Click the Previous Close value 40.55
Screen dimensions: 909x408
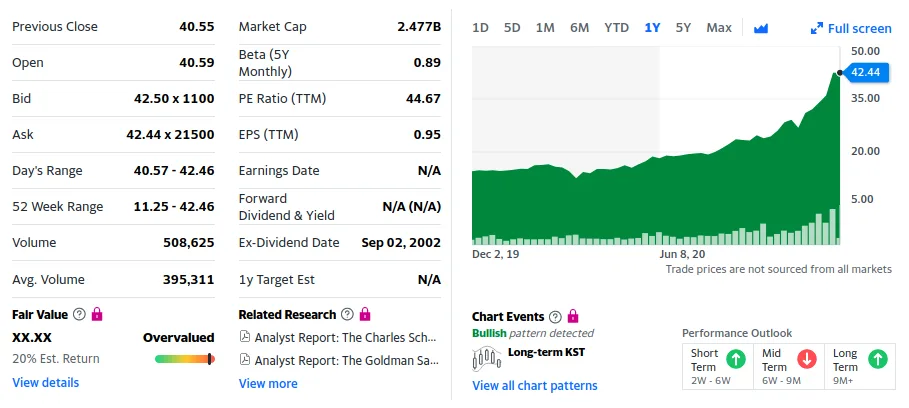click(197, 27)
